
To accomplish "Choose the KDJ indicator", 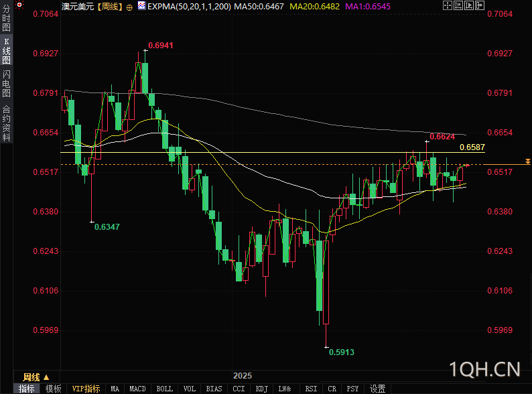I will 261,389.
